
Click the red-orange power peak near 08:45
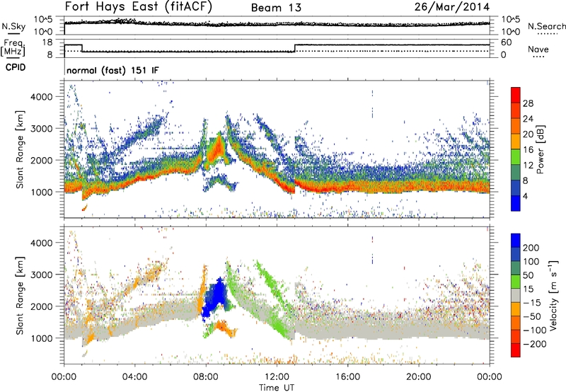[x=217, y=148]
